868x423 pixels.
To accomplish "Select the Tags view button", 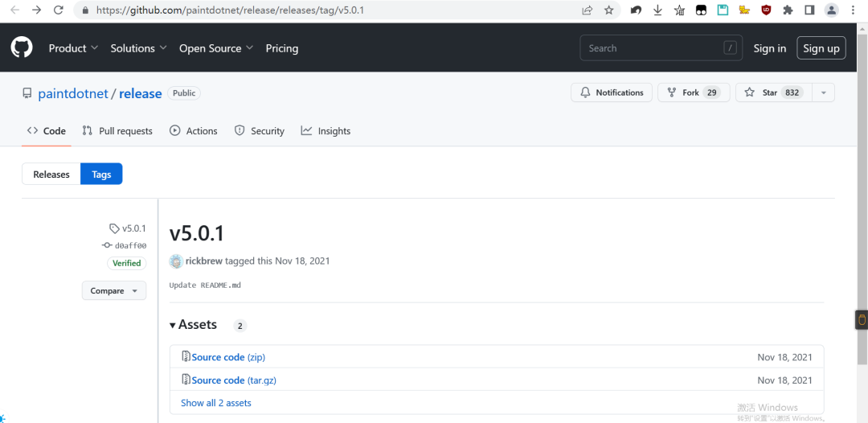I will tap(101, 174).
